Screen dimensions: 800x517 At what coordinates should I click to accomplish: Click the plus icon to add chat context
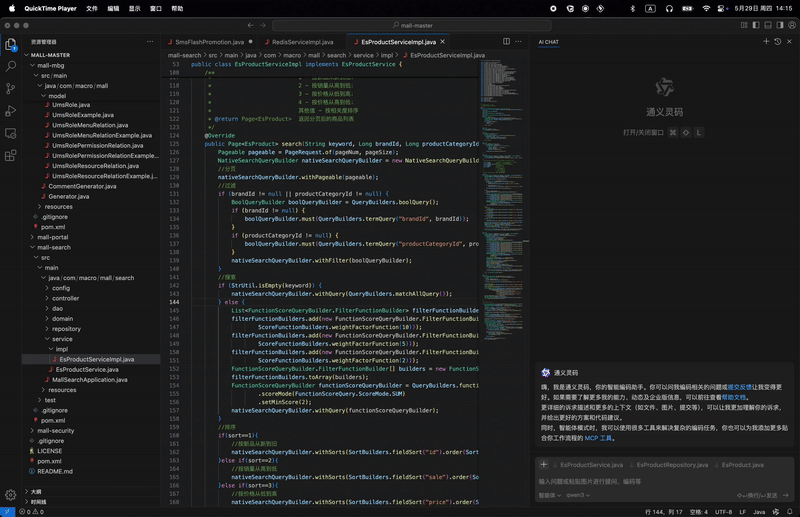tap(544, 465)
